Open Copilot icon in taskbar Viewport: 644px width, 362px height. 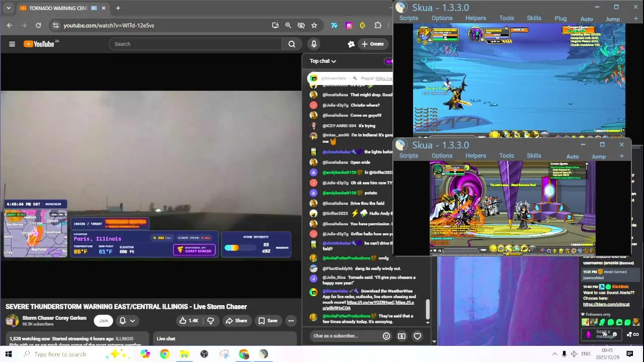coord(145,354)
